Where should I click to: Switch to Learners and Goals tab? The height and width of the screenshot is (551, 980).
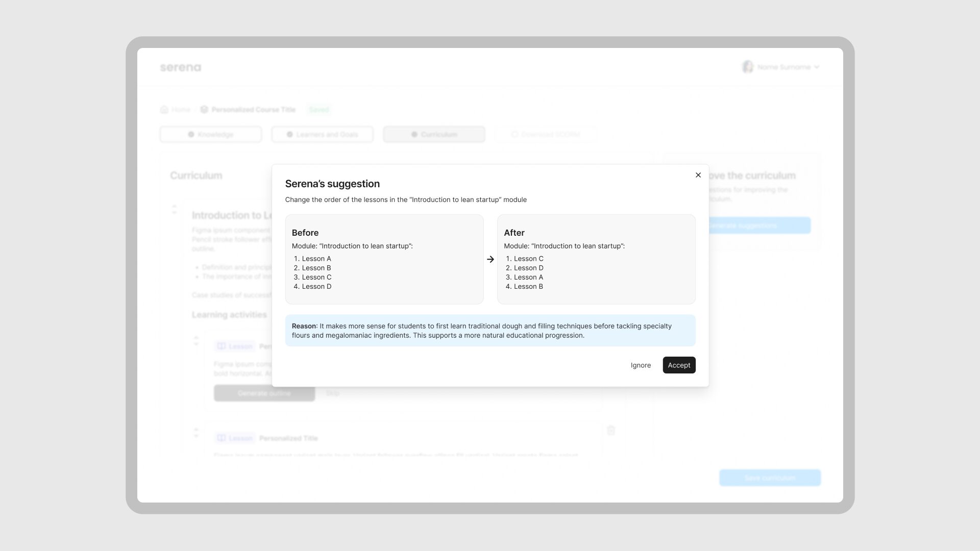click(x=322, y=135)
